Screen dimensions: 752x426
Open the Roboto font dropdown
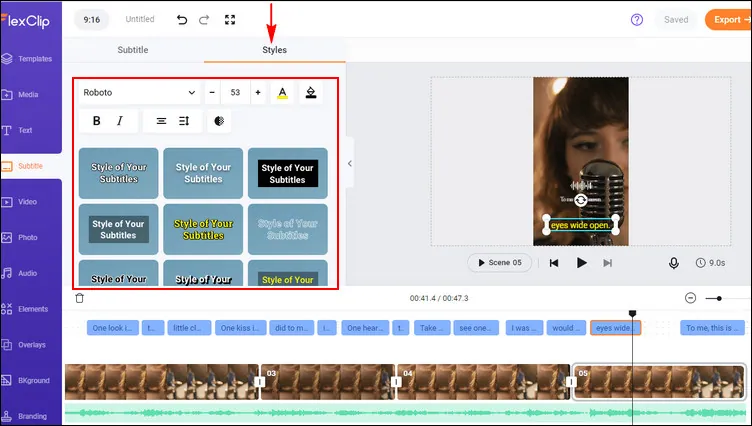(139, 93)
